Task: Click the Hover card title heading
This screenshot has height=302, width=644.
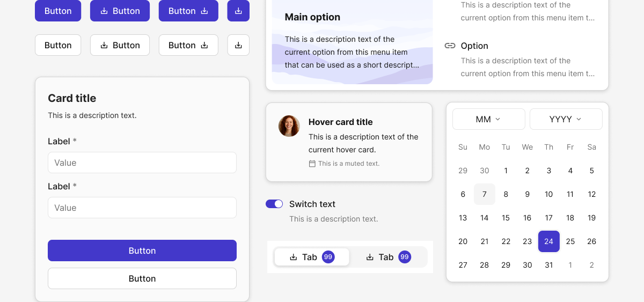Action: tap(340, 122)
